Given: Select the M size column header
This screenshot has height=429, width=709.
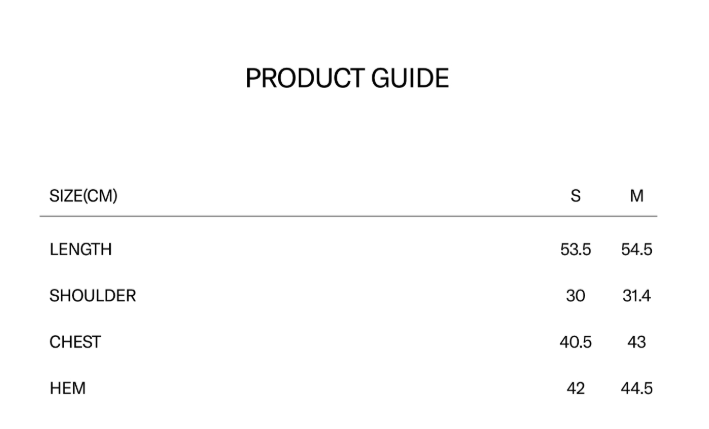Looking at the screenshot, I should 637,196.
